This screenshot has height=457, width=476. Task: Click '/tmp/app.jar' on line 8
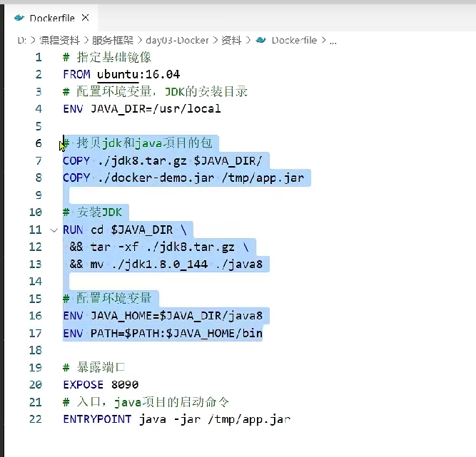click(x=263, y=178)
